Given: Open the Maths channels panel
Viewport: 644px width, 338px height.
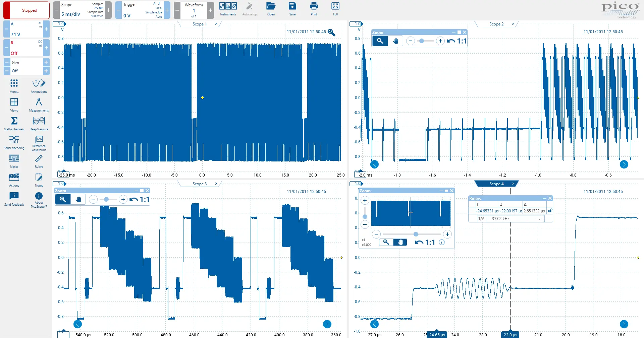Looking at the screenshot, I should 14,123.
